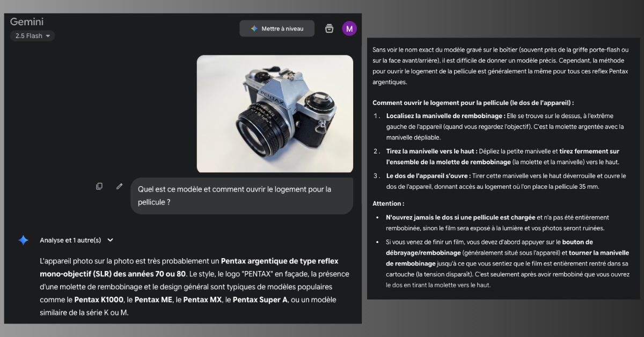Click the 'Attention :' heading

pyautogui.click(x=389, y=203)
